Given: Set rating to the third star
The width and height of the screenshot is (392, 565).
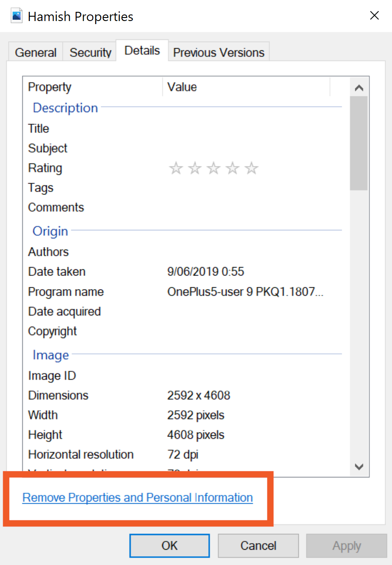Looking at the screenshot, I should (x=213, y=168).
